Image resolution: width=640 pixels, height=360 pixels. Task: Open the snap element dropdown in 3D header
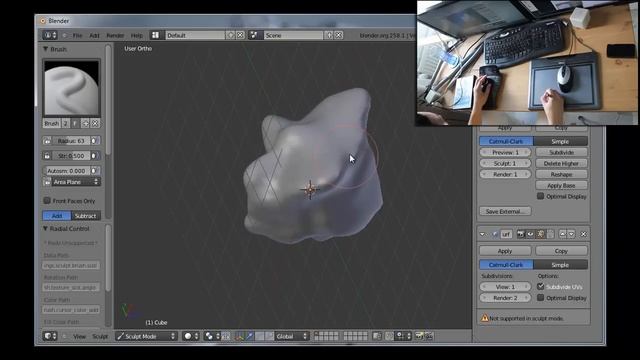pos(403,336)
